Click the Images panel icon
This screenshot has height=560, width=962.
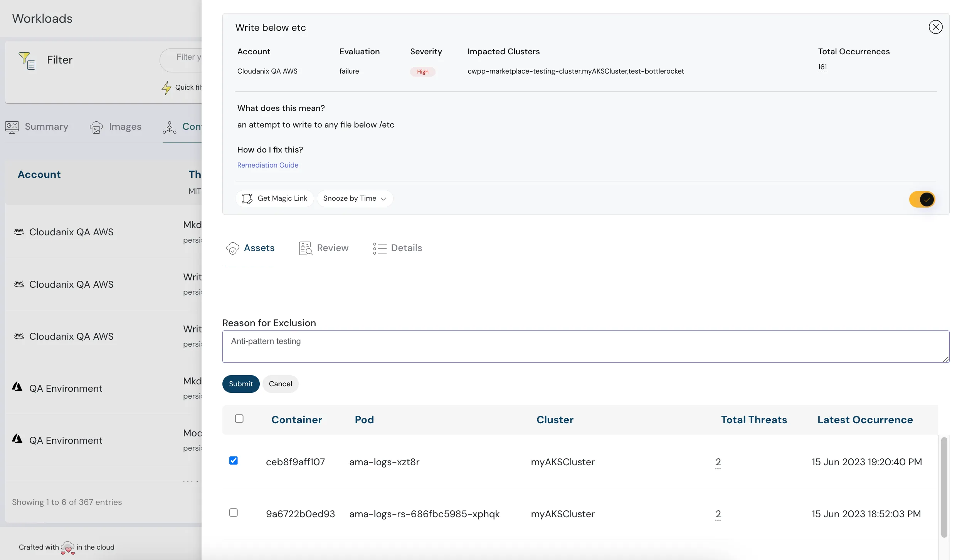point(97,127)
